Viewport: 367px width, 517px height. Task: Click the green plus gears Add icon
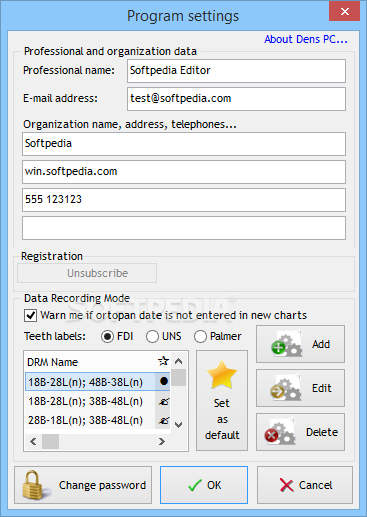coord(286,344)
